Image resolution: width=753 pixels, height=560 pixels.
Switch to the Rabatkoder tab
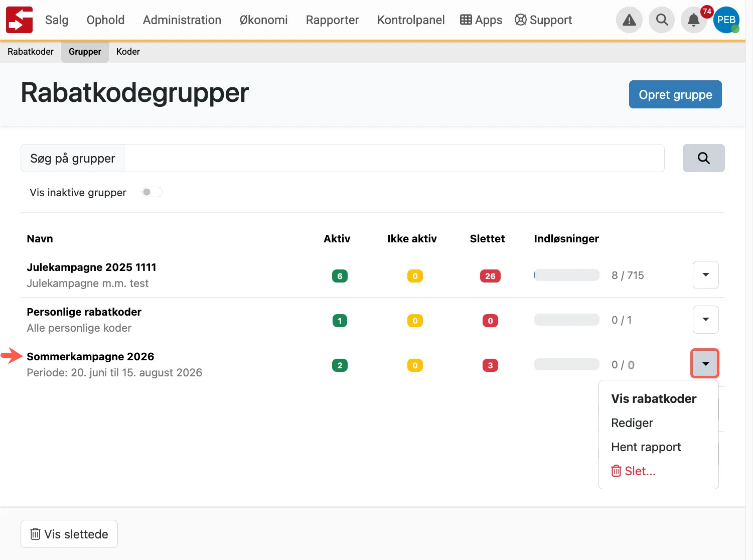coord(31,52)
